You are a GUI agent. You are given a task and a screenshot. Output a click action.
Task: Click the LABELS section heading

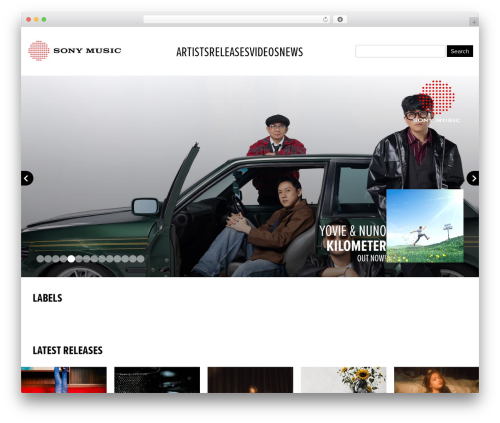coord(47,298)
